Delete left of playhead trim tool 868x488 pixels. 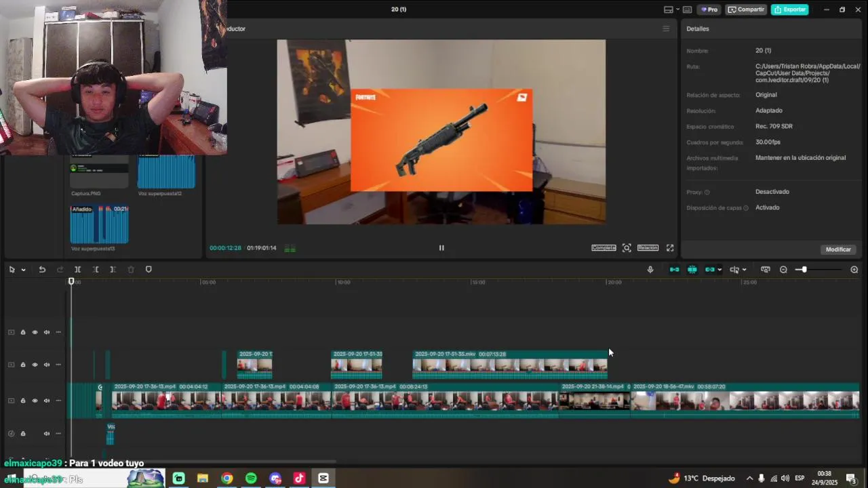(96, 270)
